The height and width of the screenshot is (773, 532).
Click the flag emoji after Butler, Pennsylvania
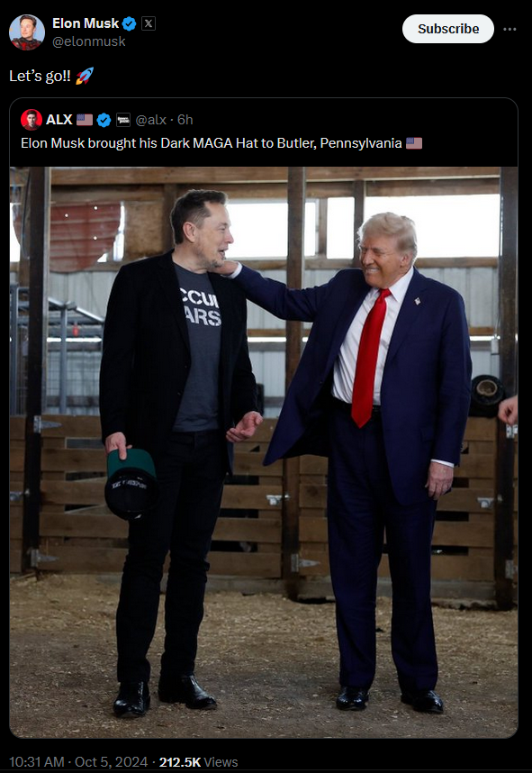pos(414,143)
